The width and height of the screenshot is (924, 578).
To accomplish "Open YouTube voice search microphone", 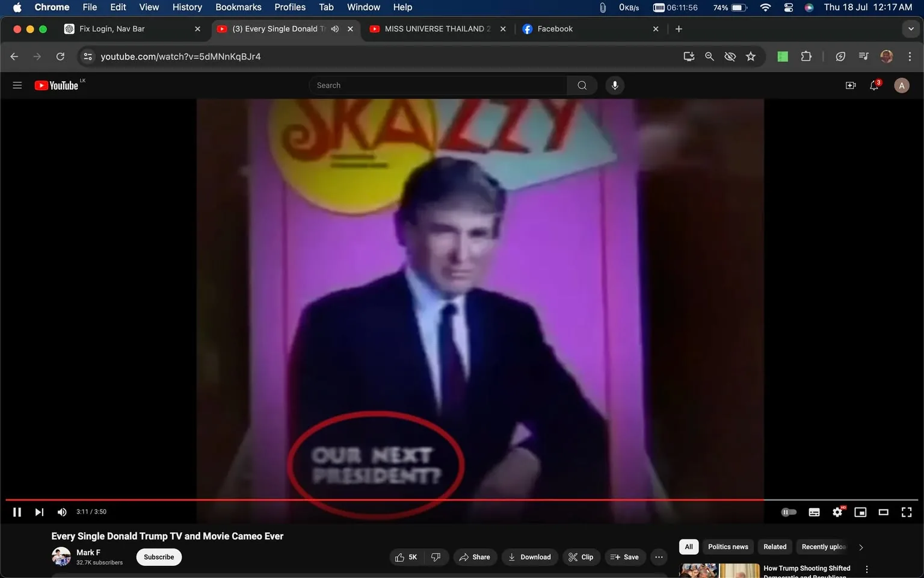I will (615, 85).
